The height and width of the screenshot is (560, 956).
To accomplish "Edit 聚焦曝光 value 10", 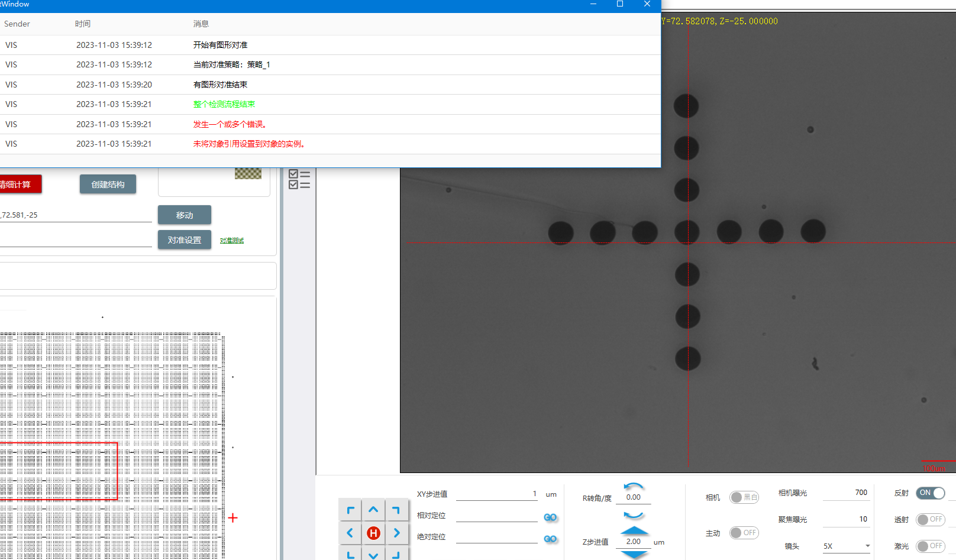I will tap(846, 519).
